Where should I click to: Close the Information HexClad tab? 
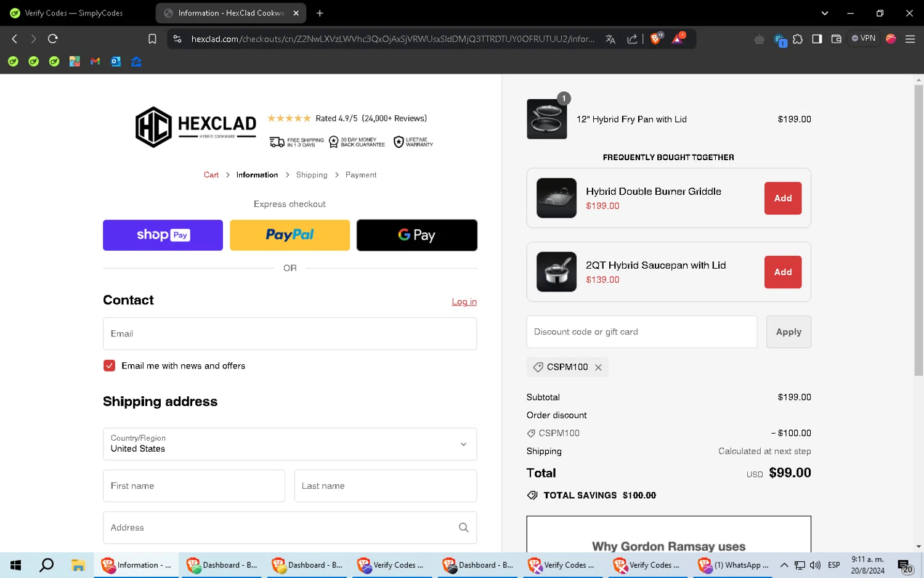point(296,13)
